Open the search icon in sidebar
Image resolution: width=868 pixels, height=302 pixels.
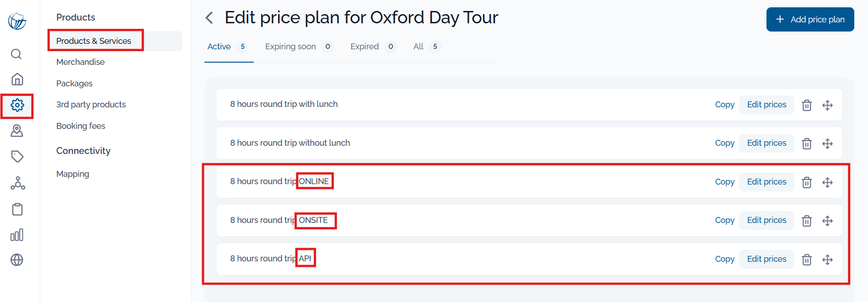pyautogui.click(x=16, y=54)
